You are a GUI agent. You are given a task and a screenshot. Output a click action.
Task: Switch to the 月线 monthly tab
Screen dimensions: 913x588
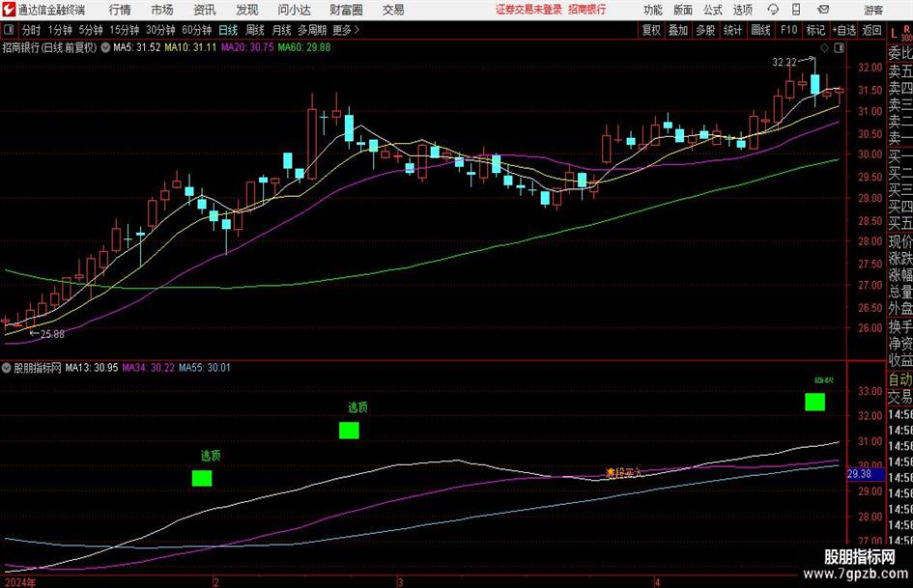(x=282, y=30)
